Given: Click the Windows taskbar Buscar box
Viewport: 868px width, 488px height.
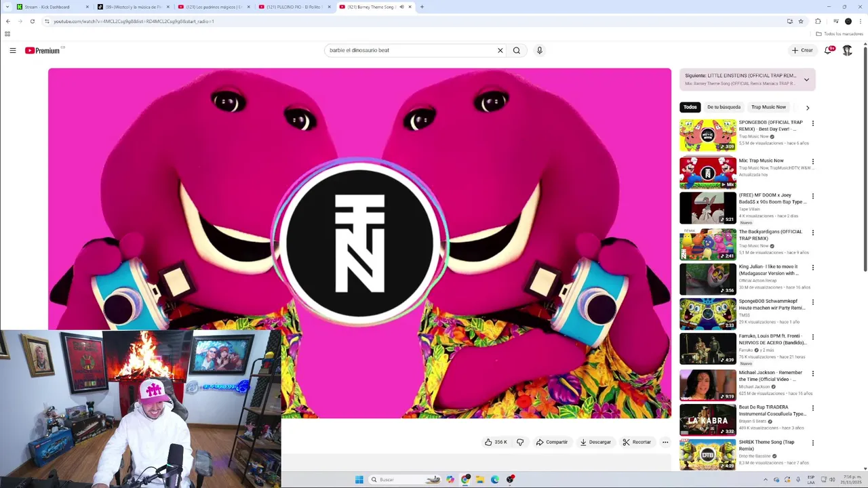Looking at the screenshot, I should point(406,480).
